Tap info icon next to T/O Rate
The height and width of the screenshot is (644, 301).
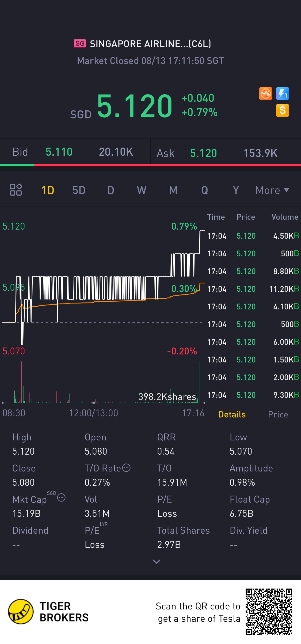pos(126,468)
